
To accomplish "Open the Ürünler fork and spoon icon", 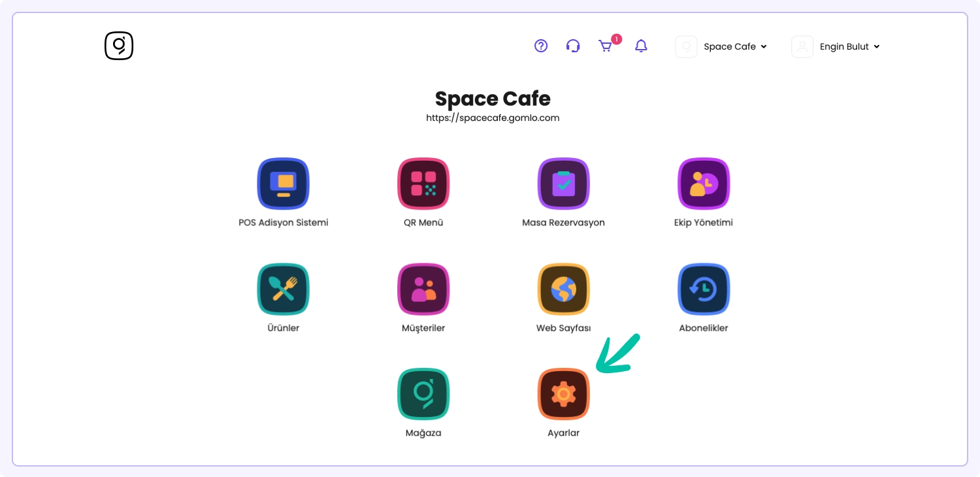I will (283, 289).
